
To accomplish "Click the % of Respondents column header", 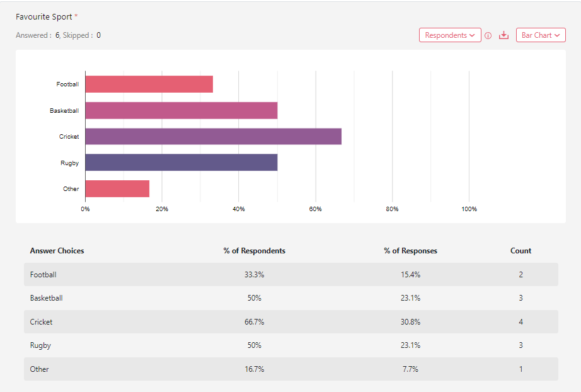I will pyautogui.click(x=254, y=251).
